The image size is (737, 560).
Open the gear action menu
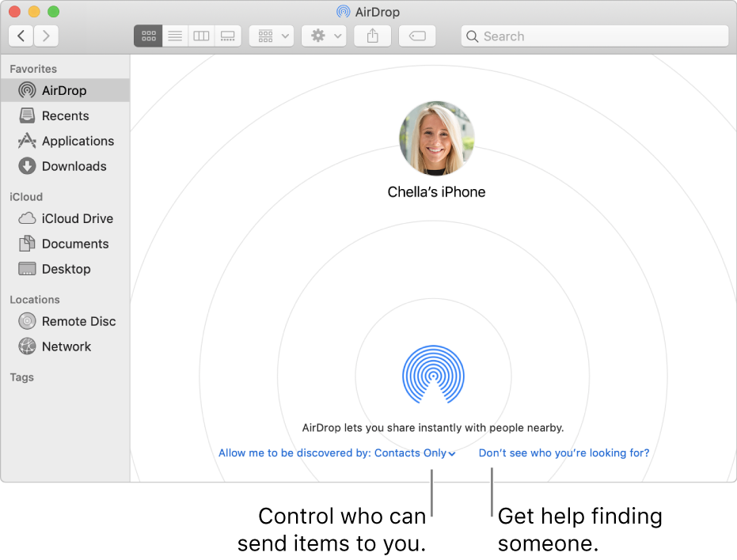point(325,36)
